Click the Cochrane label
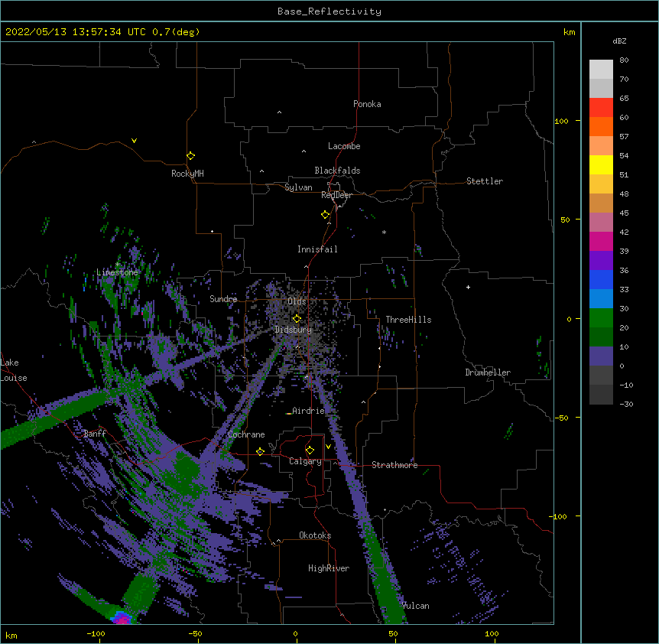 click(246, 434)
